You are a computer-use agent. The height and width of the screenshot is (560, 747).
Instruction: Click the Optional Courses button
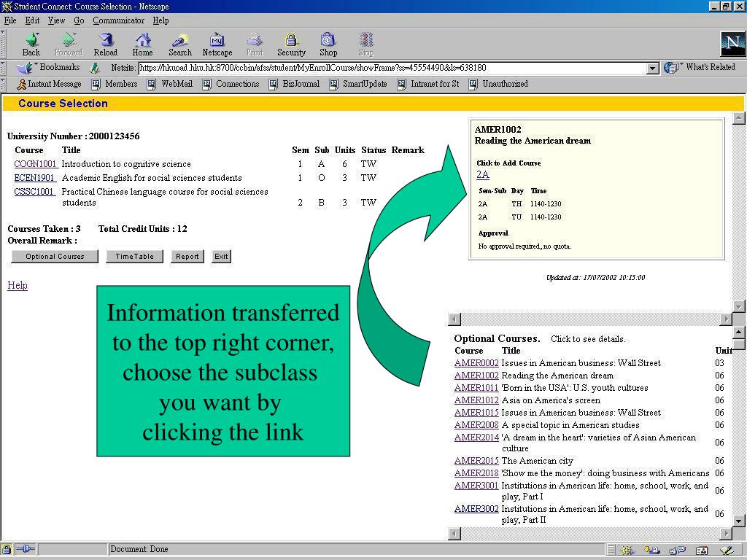coord(55,257)
